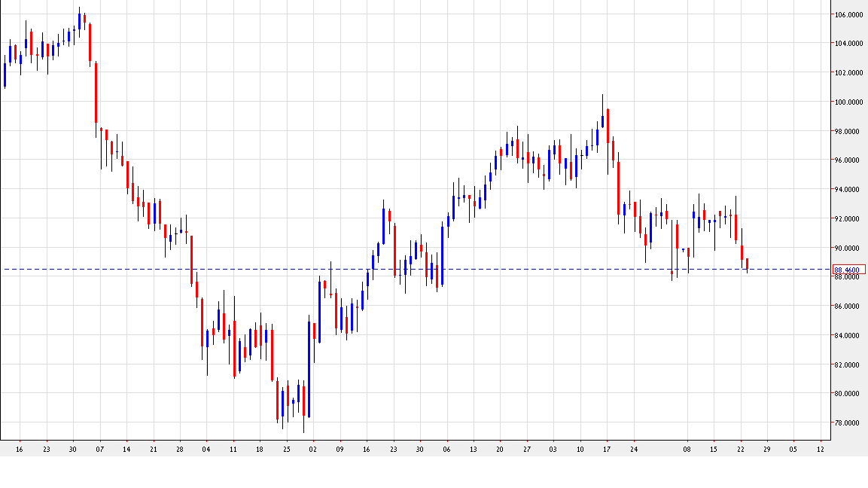The image size is (868, 488).
Task: Click the 102.0000 price level label
Action: (x=848, y=72)
